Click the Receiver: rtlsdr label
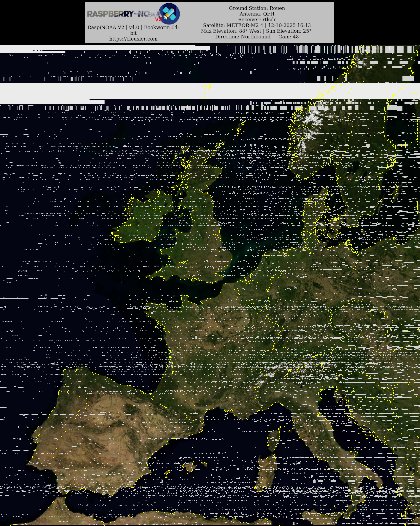 257,20
